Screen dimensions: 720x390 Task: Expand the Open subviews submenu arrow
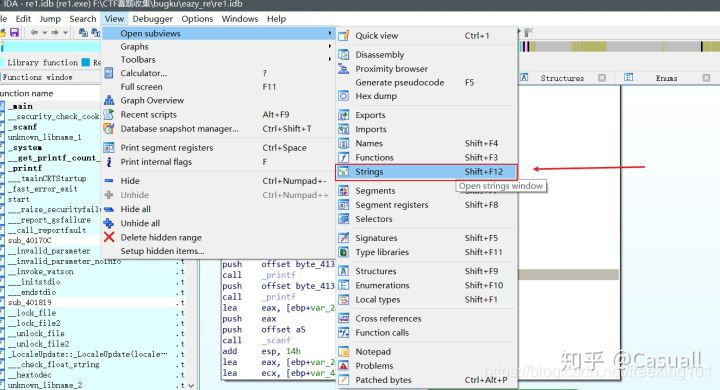click(x=330, y=33)
